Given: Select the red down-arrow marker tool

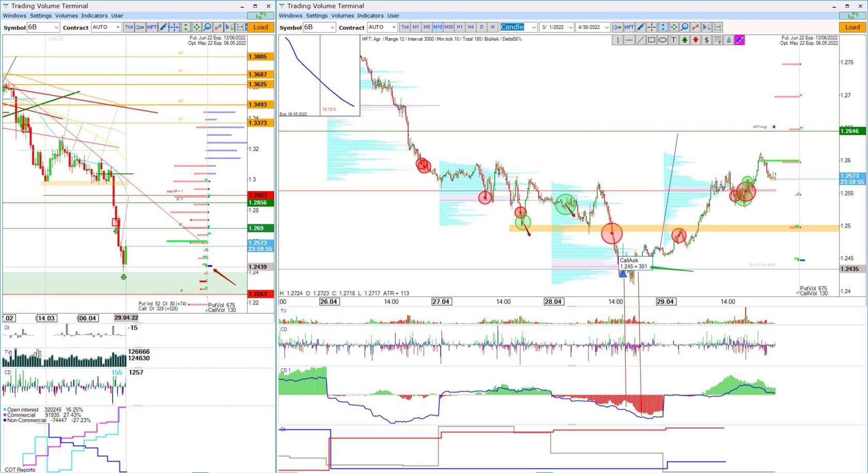Looking at the screenshot, I should coord(695,40).
